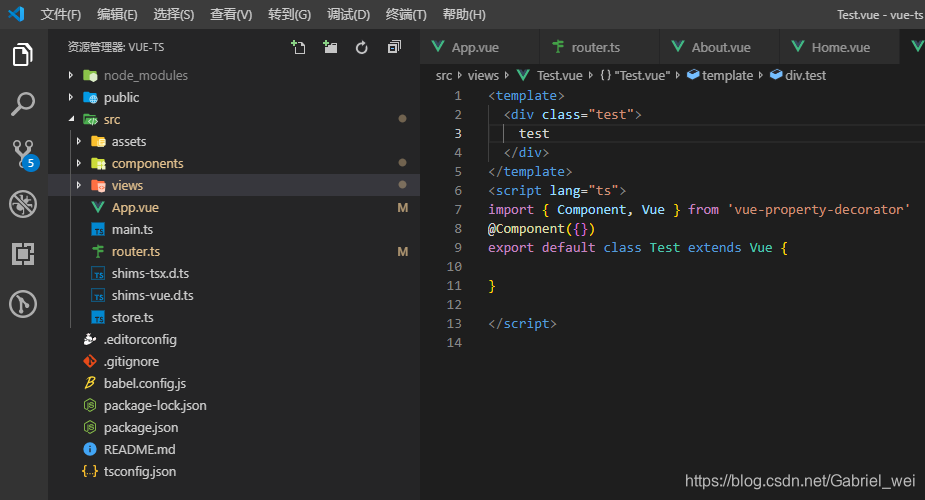
Task: Open the 编辑(E) menu
Action: 117,14
